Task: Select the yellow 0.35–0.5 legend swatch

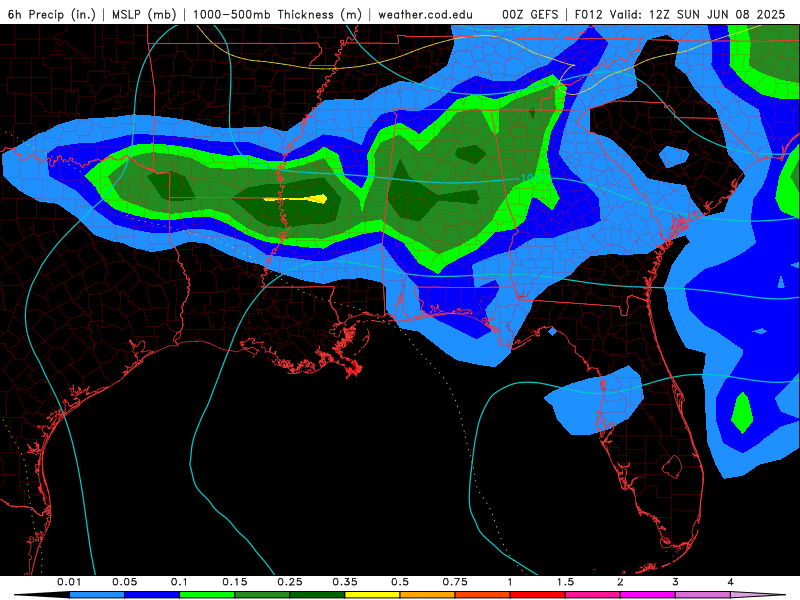Action: click(372, 595)
